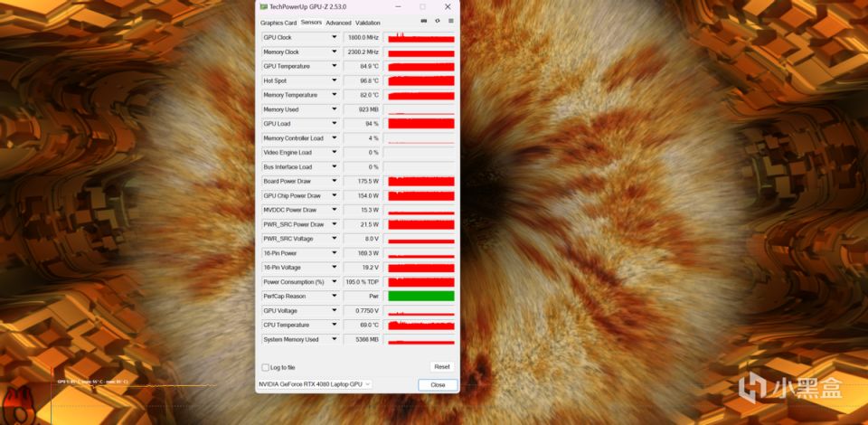Screen dimensions: 868x425
Task: Click the 1800.0 MHz GPU Clock value
Action: coord(362,38)
